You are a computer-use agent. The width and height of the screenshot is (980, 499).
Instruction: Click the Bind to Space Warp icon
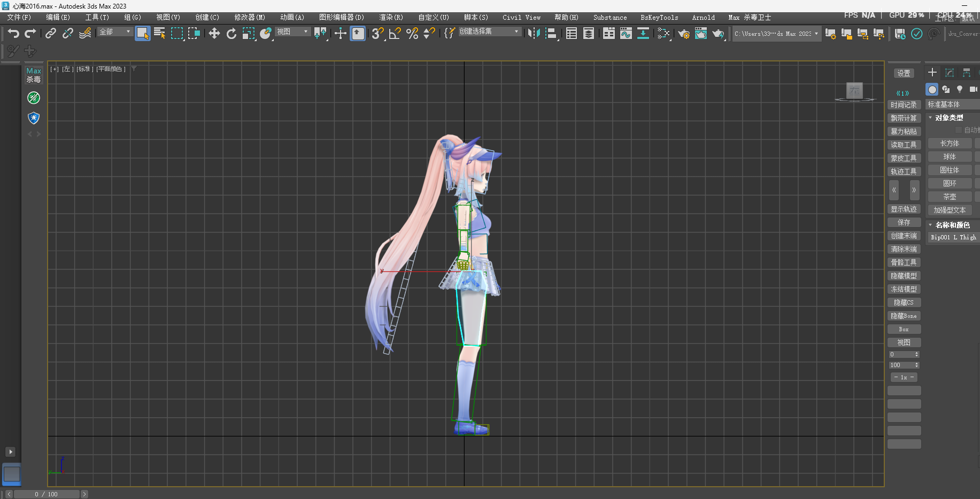point(85,34)
